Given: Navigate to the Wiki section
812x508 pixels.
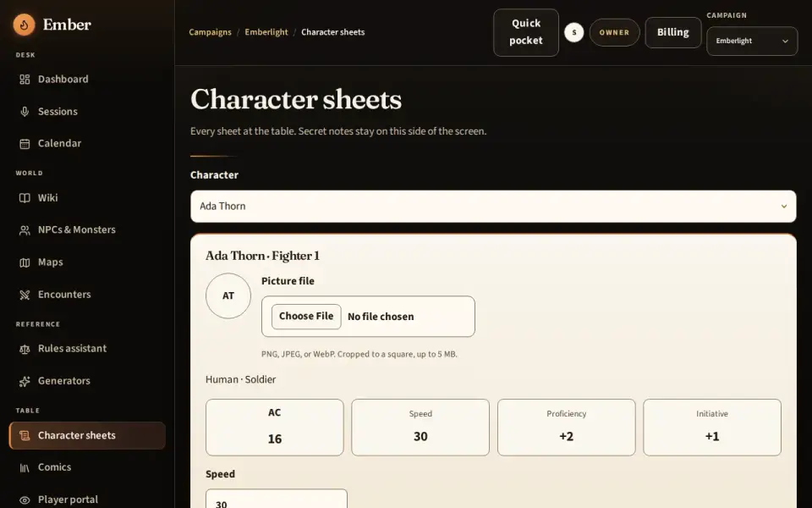Looking at the screenshot, I should pos(87,198).
